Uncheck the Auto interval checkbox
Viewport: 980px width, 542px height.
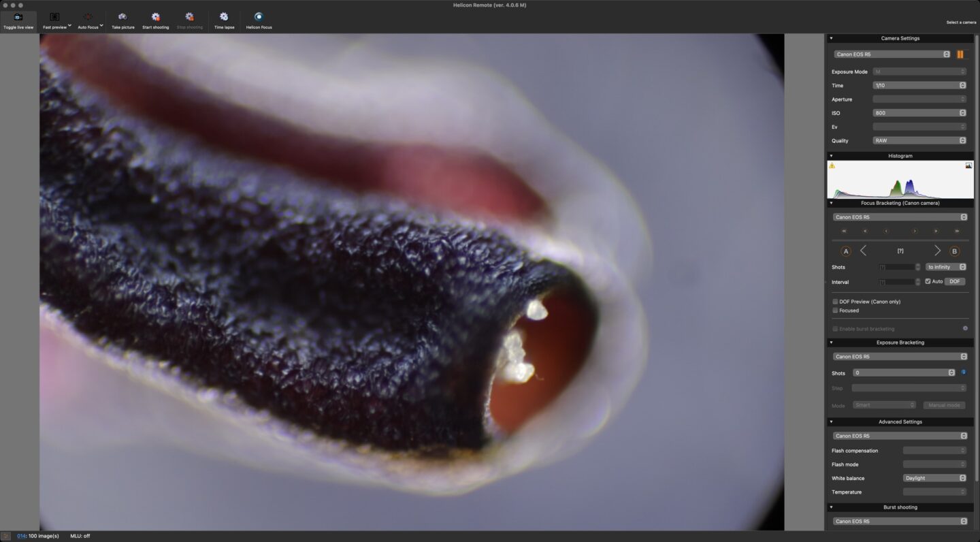pyautogui.click(x=928, y=281)
